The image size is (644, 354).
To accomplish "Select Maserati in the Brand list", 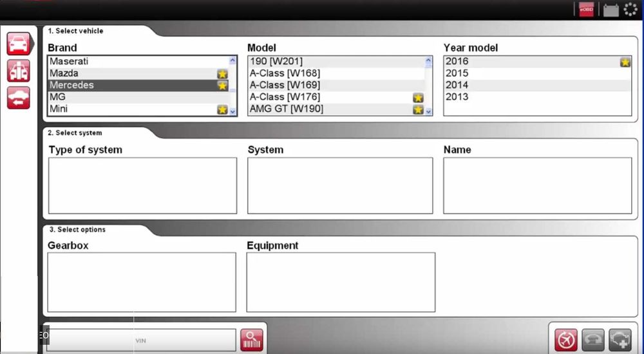I will click(138, 62).
